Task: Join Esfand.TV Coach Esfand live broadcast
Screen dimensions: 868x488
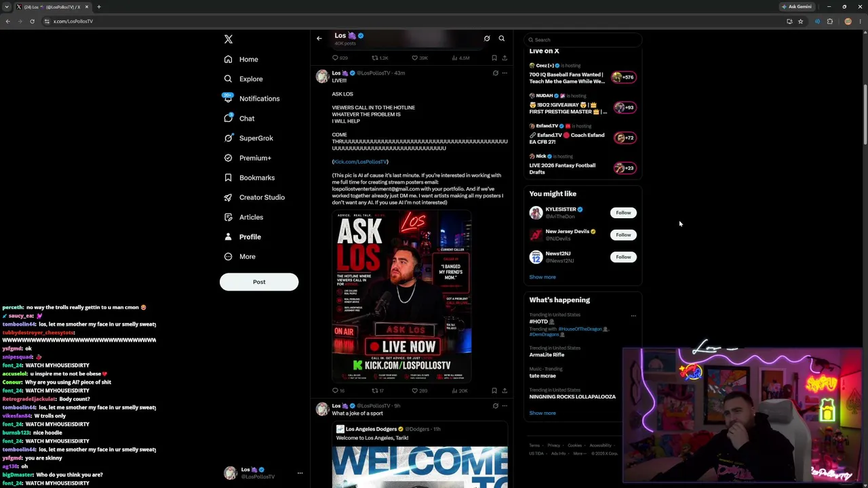Action: click(x=583, y=135)
